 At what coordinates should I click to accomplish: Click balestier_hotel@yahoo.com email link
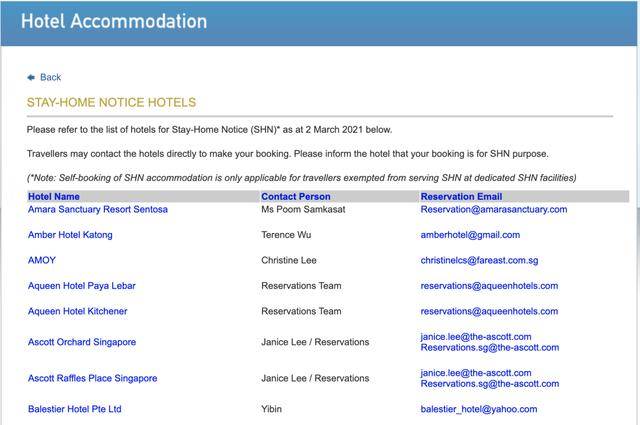[x=478, y=409]
